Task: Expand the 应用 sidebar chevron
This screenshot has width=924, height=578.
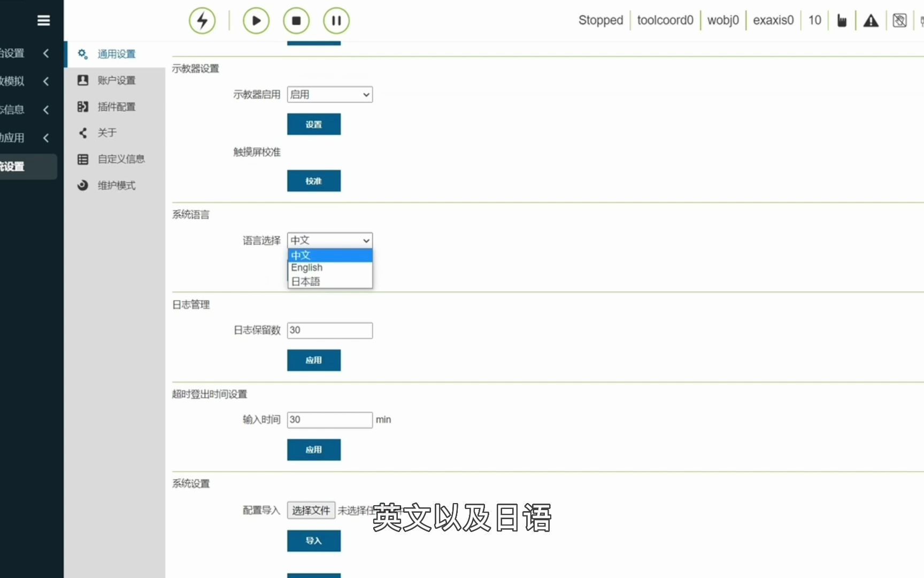Action: (x=46, y=138)
